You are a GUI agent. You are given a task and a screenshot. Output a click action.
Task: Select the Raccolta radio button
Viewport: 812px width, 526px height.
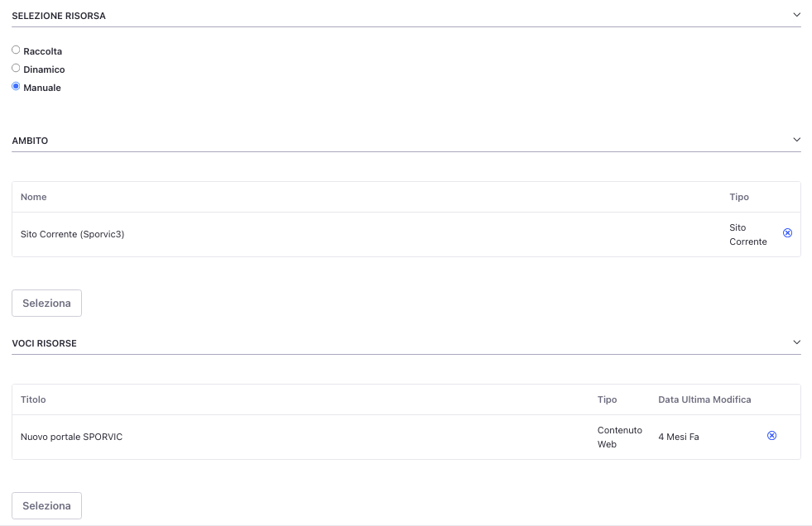(16, 50)
